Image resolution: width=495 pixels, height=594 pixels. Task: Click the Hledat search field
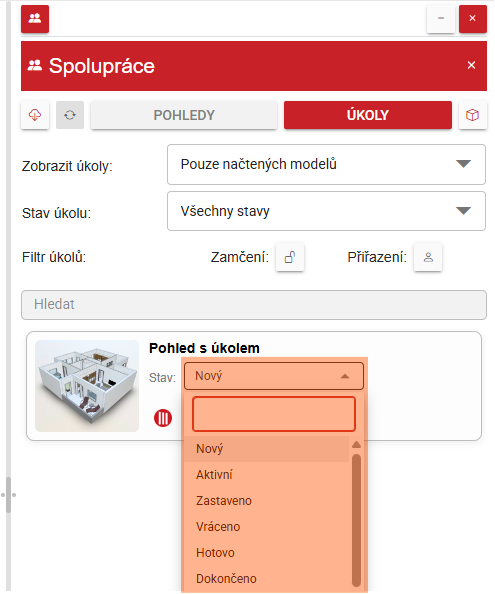pyautogui.click(x=254, y=305)
